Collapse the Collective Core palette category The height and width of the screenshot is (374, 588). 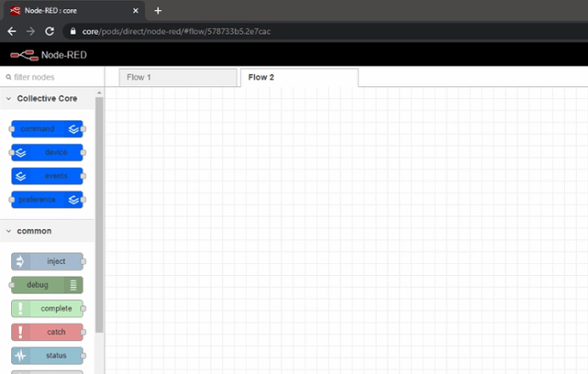coord(47,99)
